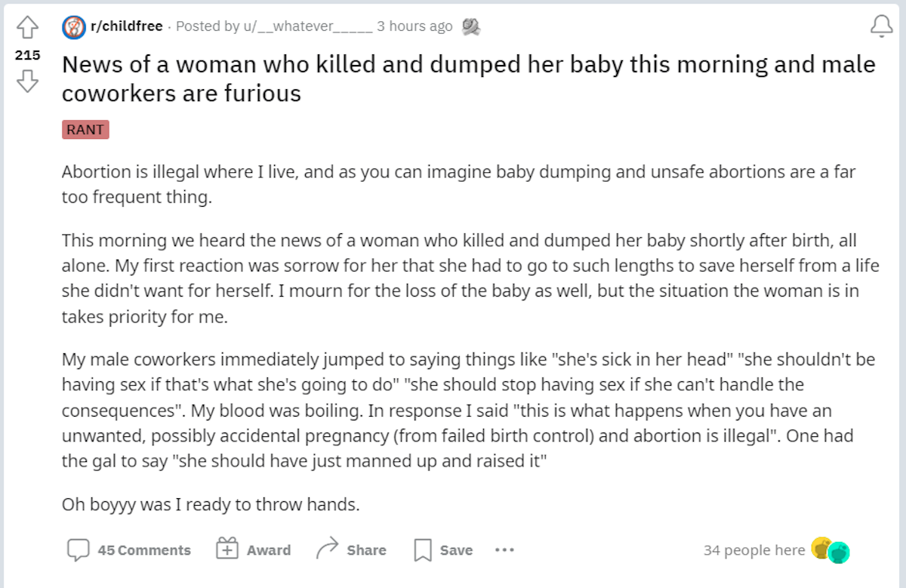
Task: Save the post with the bookmark button
Action: click(443, 550)
